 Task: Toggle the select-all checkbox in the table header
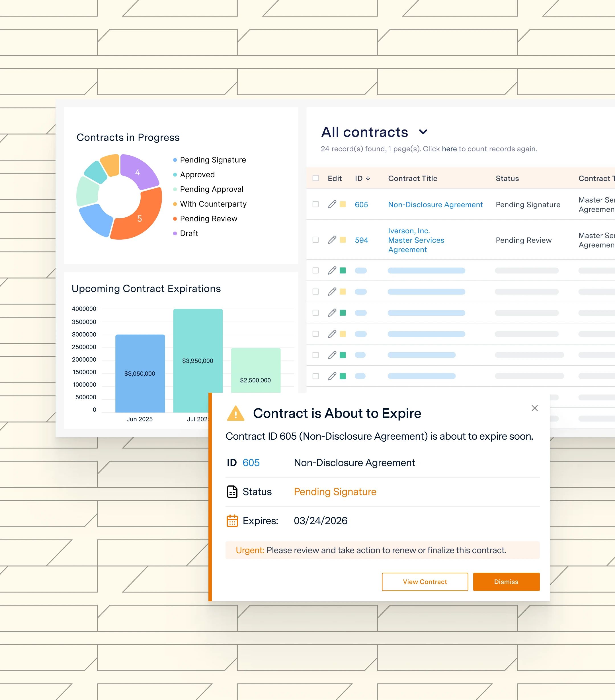(x=315, y=178)
